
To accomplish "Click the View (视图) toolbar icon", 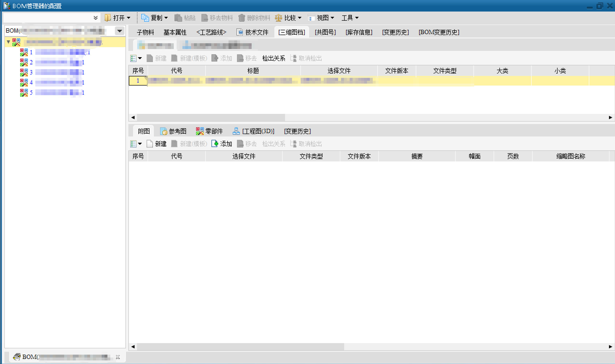I will 311,18.
